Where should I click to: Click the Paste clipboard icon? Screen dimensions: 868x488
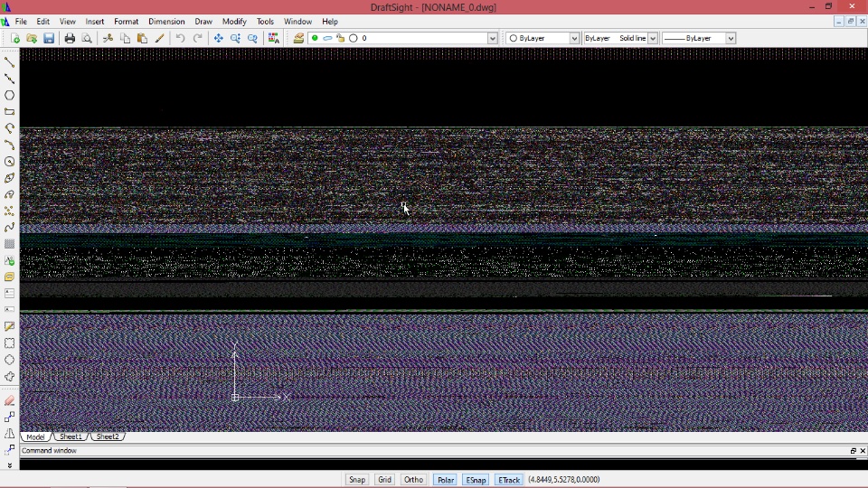(142, 38)
